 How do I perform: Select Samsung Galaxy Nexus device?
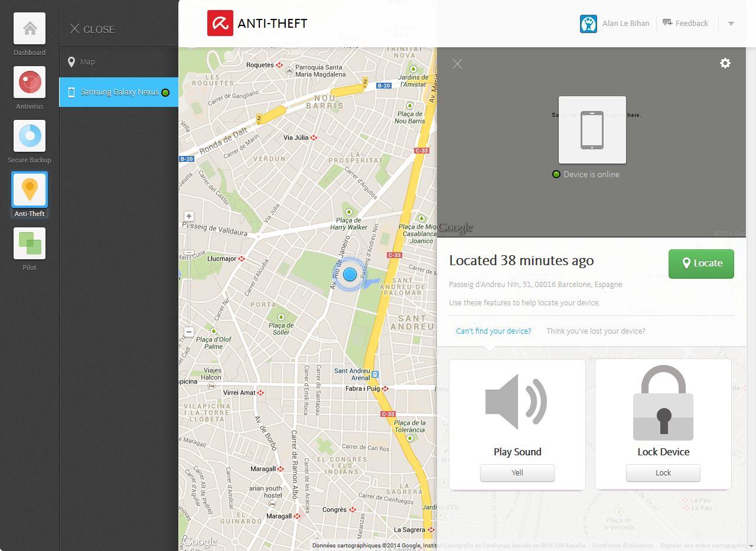[x=119, y=92]
